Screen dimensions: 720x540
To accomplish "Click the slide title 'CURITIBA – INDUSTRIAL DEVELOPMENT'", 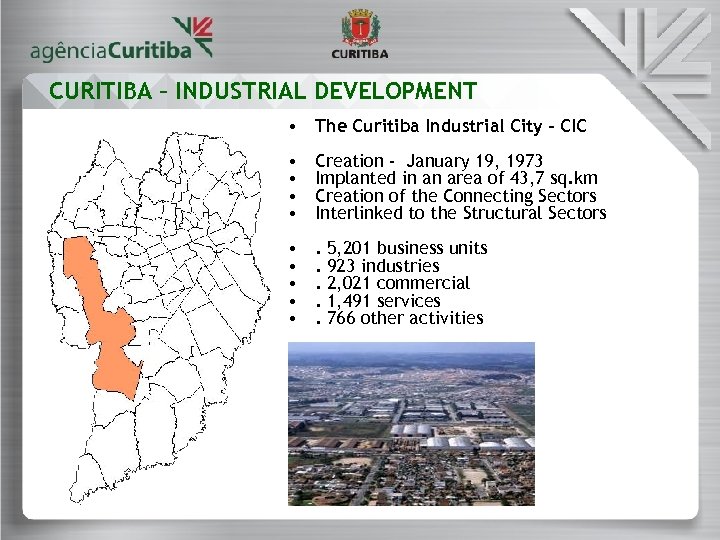I will click(x=263, y=91).
